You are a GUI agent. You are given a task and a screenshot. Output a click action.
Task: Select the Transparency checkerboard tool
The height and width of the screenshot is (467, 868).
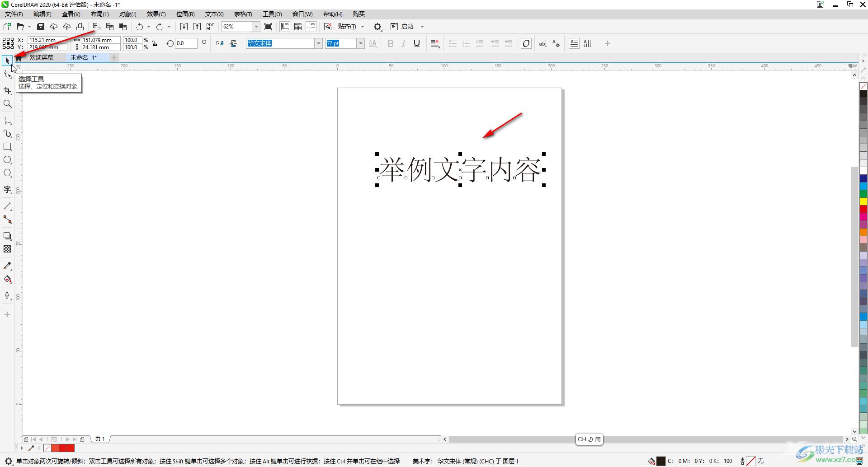pyautogui.click(x=7, y=249)
